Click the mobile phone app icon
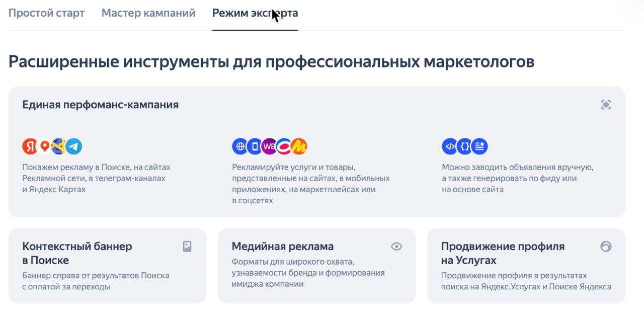This screenshot has width=644, height=321. [255, 146]
